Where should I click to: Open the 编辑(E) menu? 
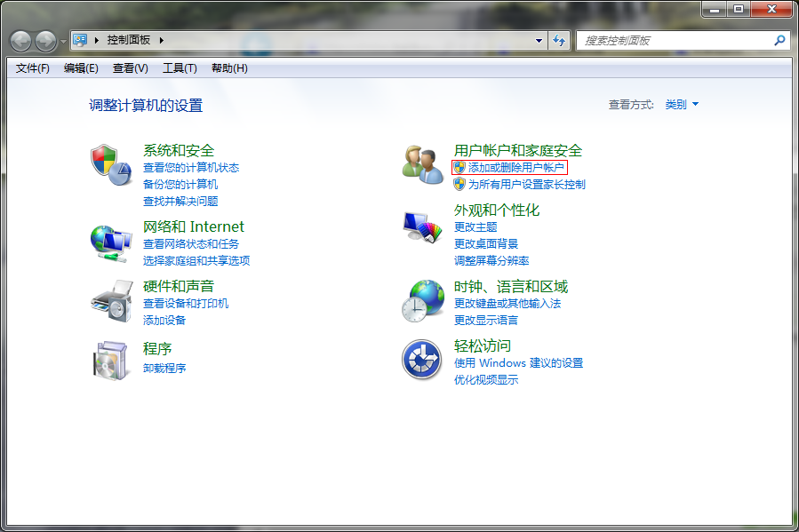click(81, 68)
